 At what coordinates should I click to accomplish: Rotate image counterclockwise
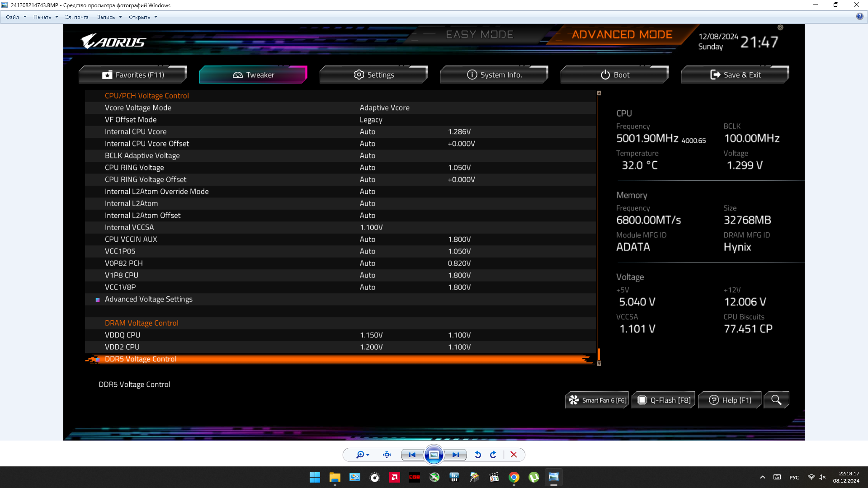478,455
